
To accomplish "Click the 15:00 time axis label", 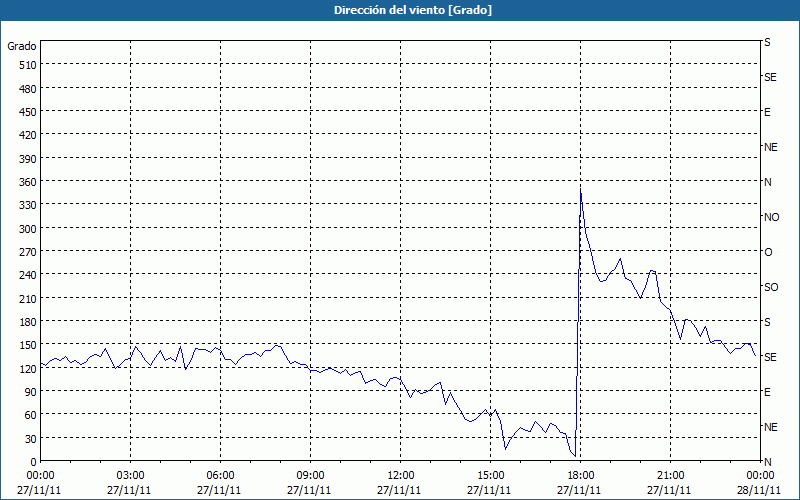I will [x=490, y=476].
